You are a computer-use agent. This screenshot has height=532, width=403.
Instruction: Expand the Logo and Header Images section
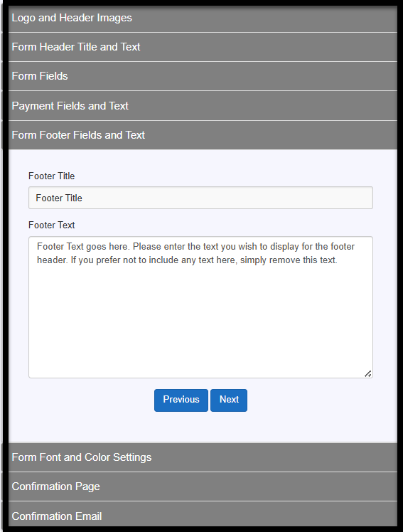(203, 18)
